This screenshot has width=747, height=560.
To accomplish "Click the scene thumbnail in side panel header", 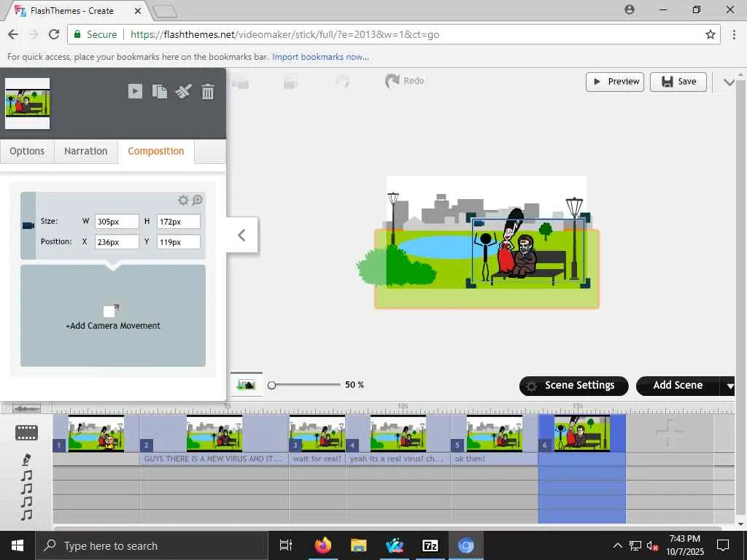I will click(x=27, y=104).
